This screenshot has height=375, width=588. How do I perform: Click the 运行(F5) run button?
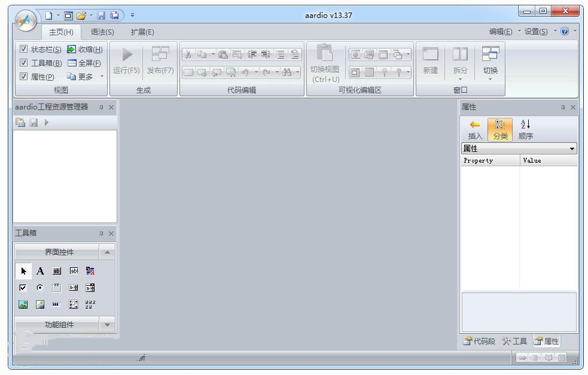coord(126,61)
